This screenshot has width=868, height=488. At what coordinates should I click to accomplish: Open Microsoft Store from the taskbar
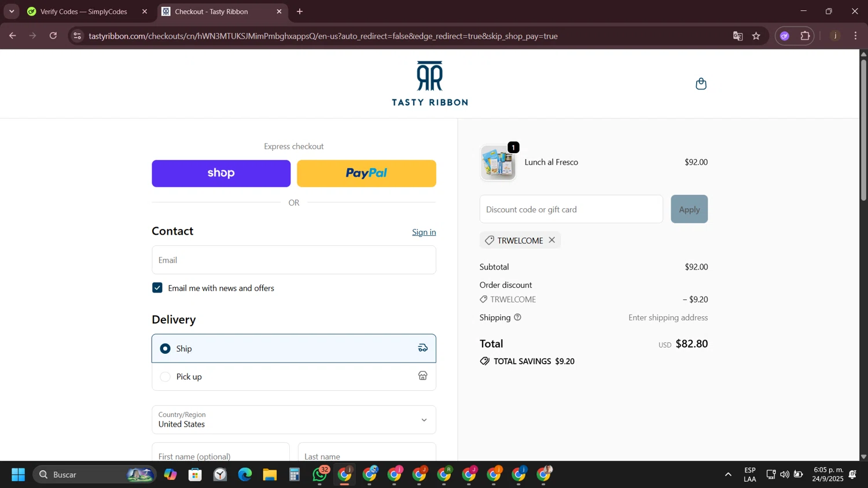[x=195, y=475]
